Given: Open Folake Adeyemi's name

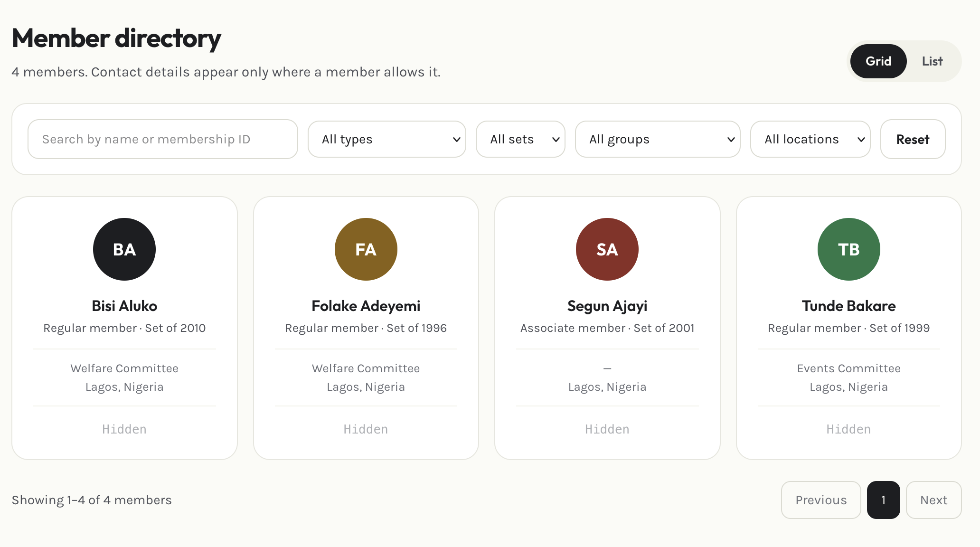Looking at the screenshot, I should pos(366,306).
